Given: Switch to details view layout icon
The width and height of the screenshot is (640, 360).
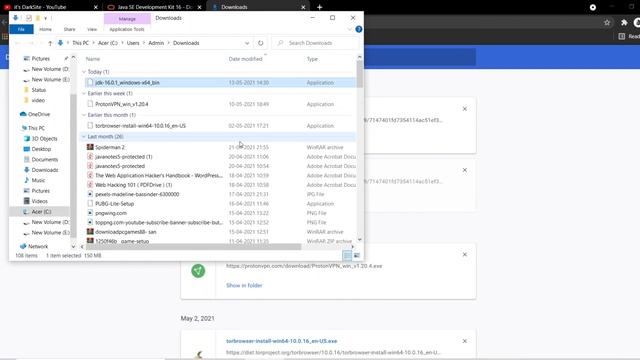Looking at the screenshot, I should click(347, 256).
